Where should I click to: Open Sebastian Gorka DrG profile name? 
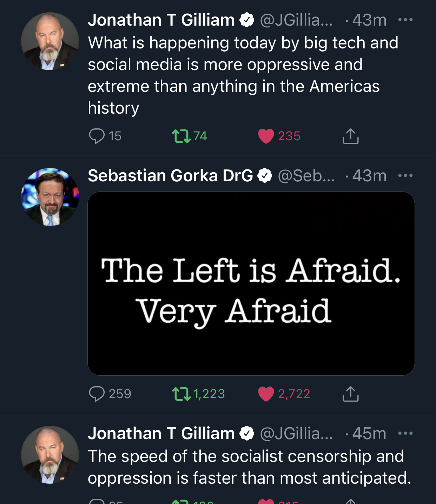(170, 176)
